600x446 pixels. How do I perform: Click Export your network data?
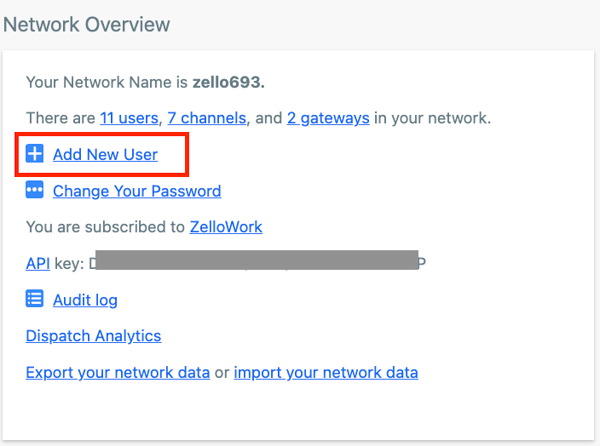pos(117,373)
